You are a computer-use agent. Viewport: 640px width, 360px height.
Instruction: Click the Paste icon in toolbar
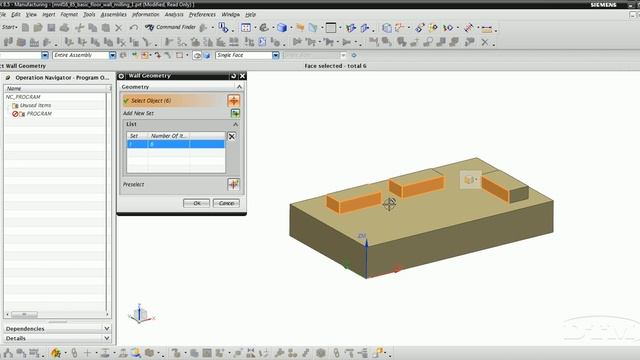(x=106, y=27)
